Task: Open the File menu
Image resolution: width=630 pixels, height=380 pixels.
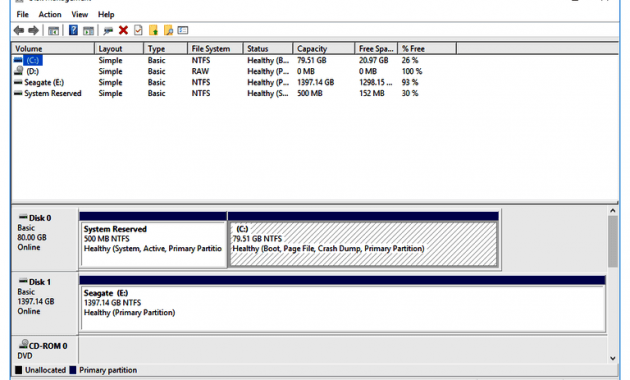Action: tap(22, 14)
